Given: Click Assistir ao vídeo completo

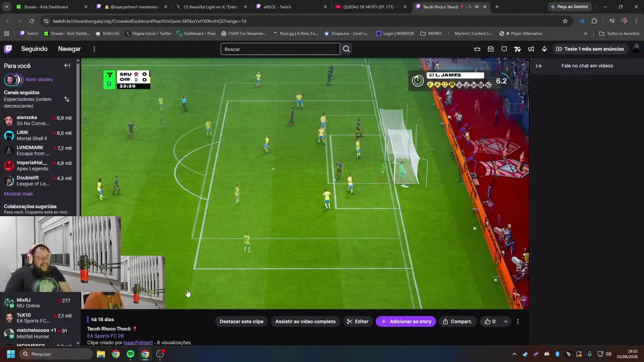Looking at the screenshot, I should click(x=305, y=321).
